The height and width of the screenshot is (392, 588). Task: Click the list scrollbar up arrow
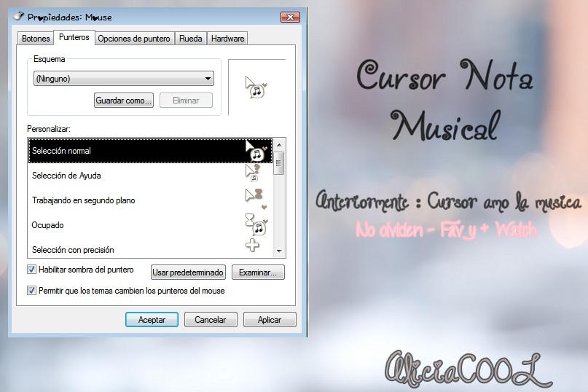click(x=279, y=144)
